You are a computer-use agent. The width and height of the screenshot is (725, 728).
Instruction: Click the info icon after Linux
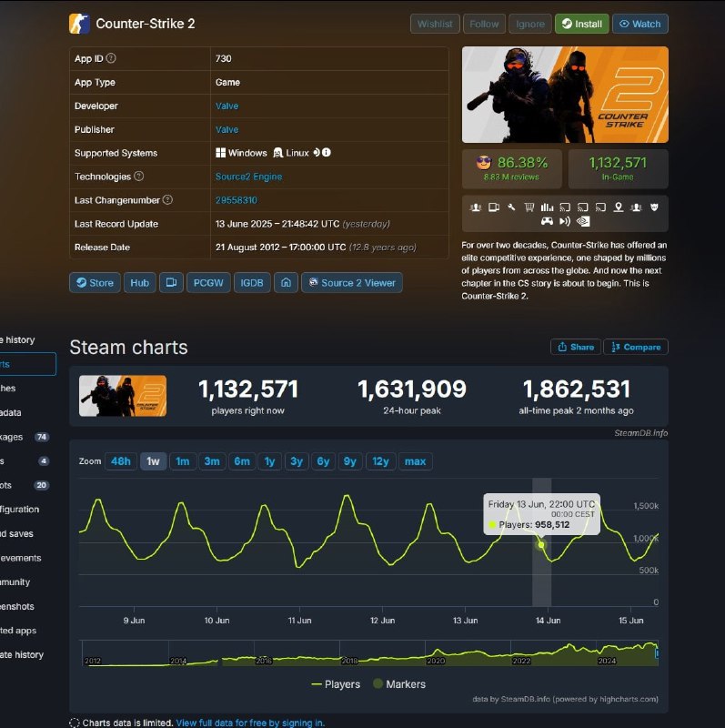(327, 153)
